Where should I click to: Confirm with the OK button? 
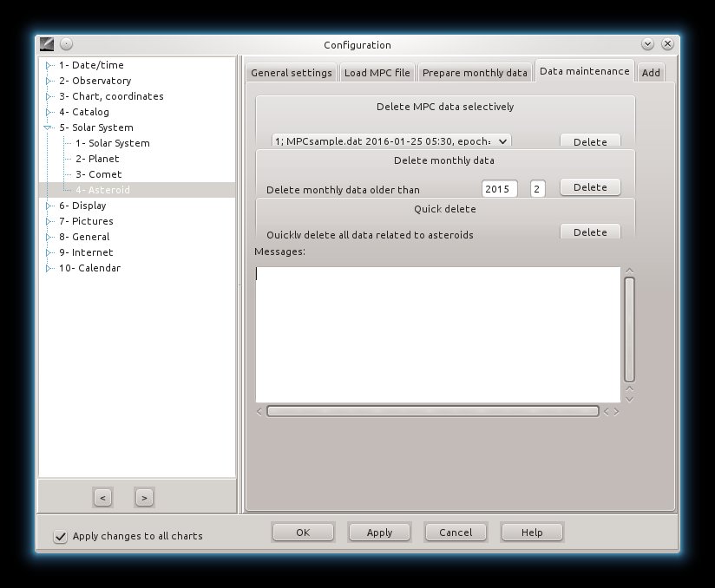point(303,532)
